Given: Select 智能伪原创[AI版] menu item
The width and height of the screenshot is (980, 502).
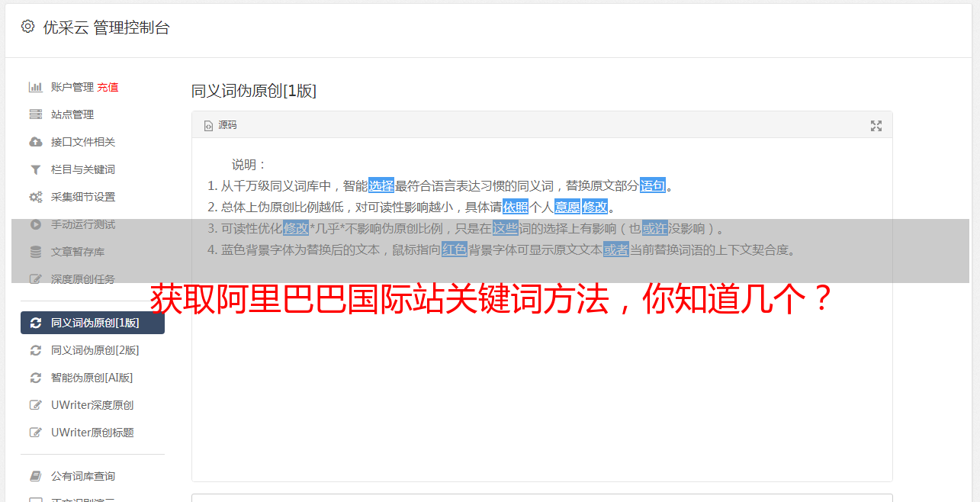Looking at the screenshot, I should tap(92, 378).
